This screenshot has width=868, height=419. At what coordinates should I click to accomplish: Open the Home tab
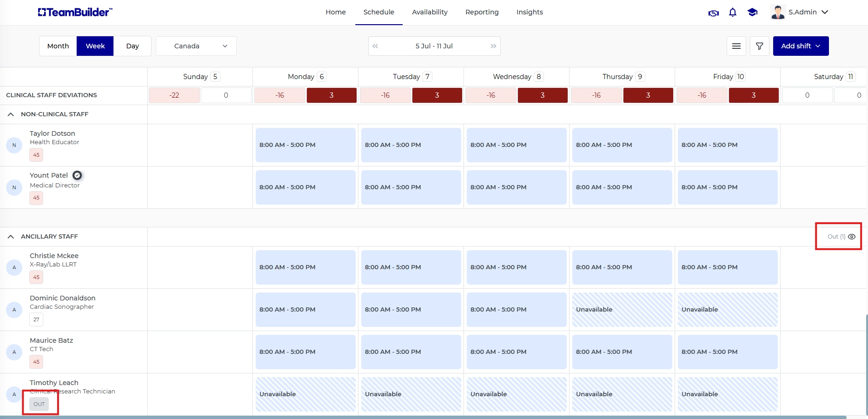coord(336,12)
